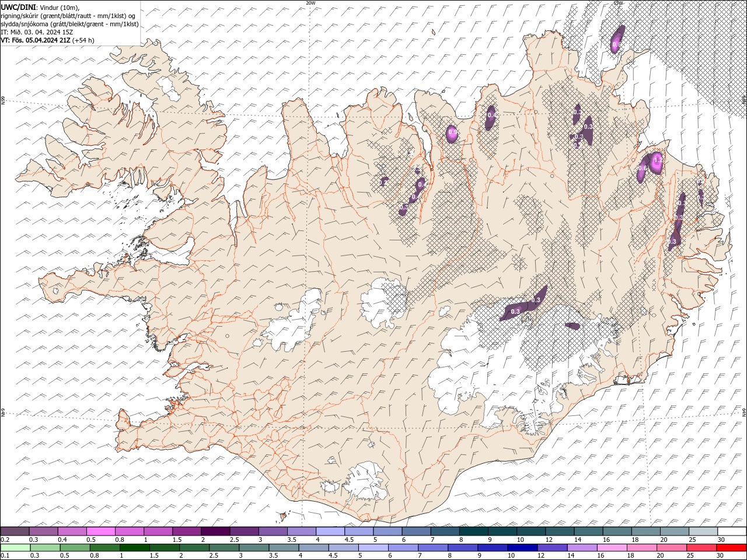Click the '1.2' pink precipitation blob label
747x560 pixels.
[x=658, y=159]
